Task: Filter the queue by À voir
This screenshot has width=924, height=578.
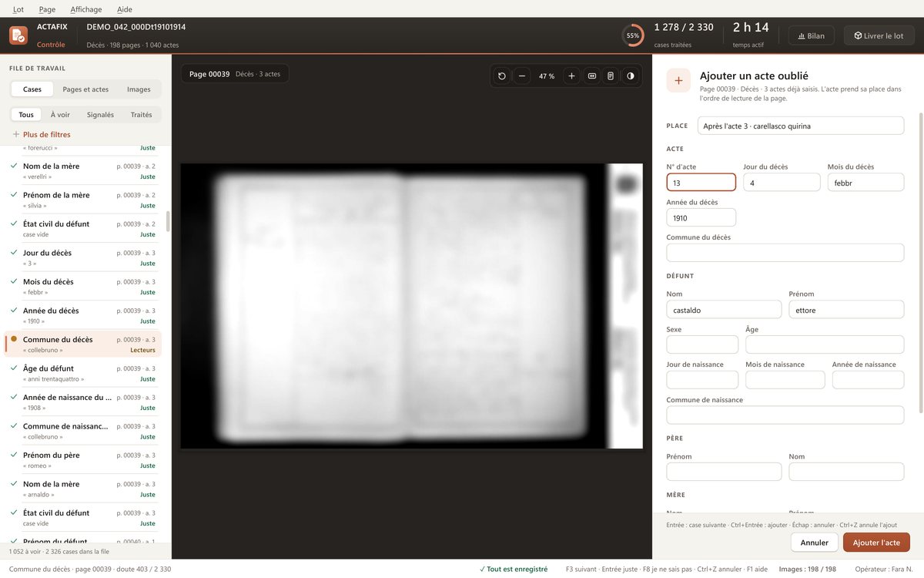Action: pyautogui.click(x=60, y=115)
